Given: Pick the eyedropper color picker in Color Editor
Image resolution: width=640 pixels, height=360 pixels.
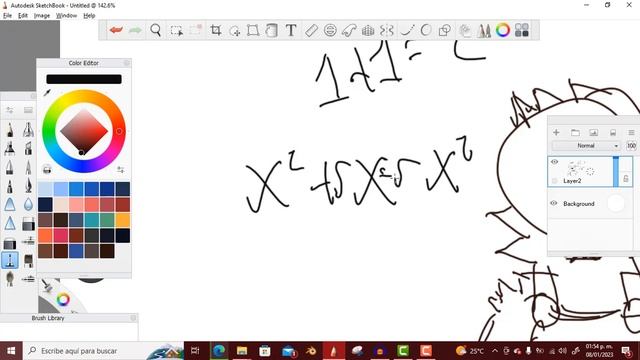Looking at the screenshot, I should pos(47,93).
